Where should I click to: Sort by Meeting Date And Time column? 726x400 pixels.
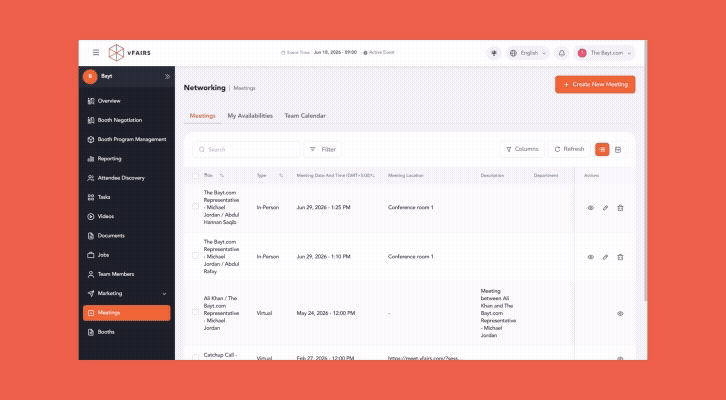[x=373, y=175]
